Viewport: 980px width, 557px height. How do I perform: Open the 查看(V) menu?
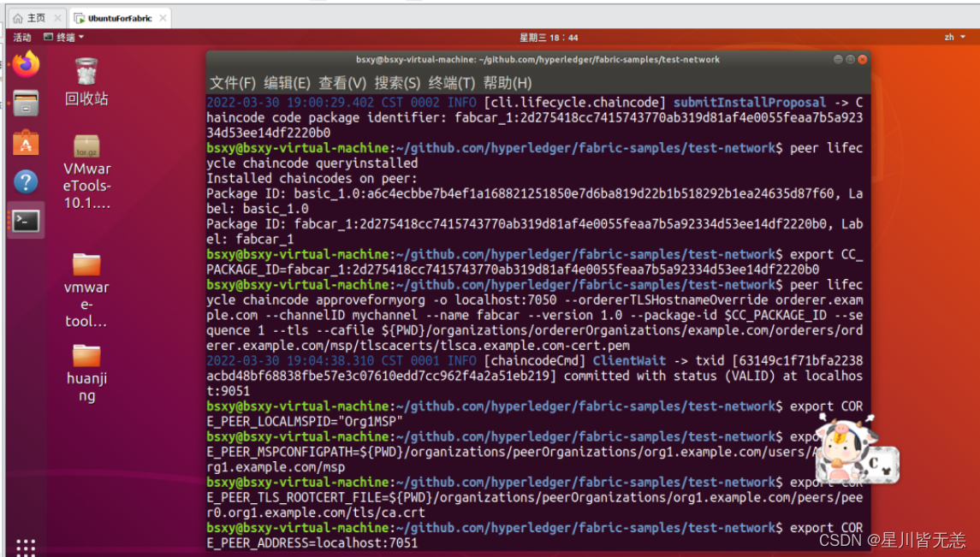tap(342, 82)
